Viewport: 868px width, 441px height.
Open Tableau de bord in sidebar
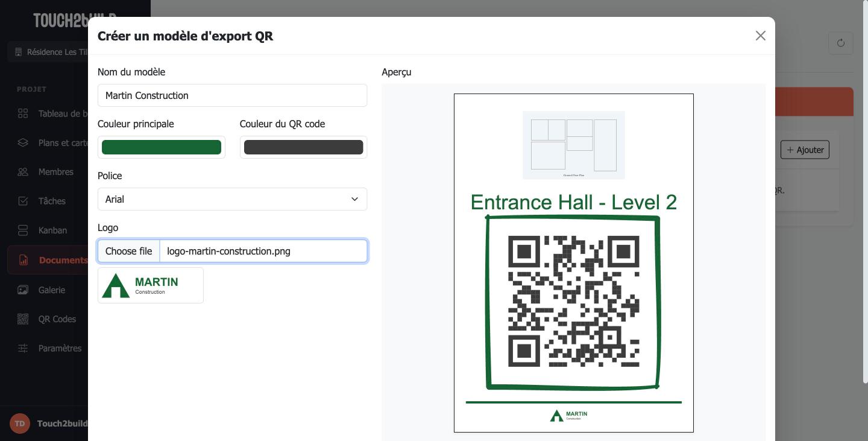(63, 113)
